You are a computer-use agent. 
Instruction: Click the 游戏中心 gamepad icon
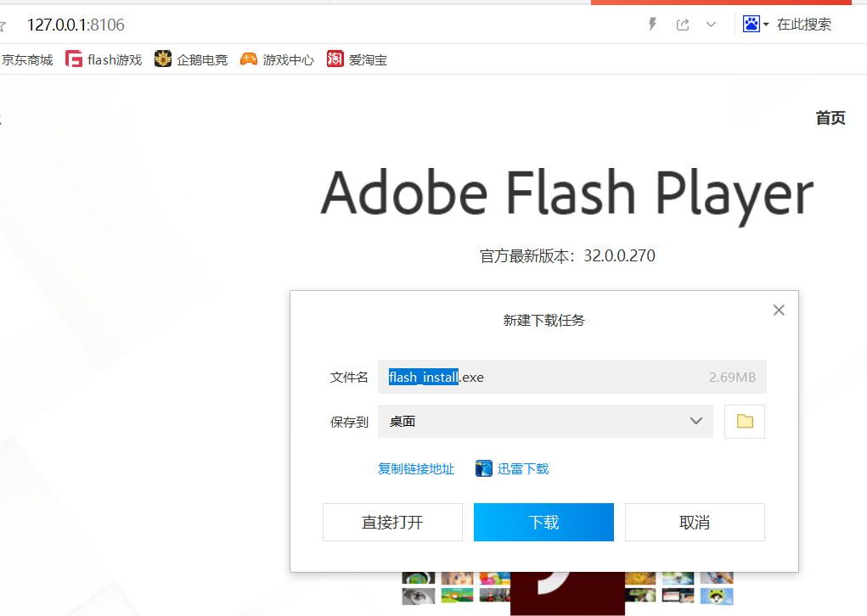click(x=249, y=59)
